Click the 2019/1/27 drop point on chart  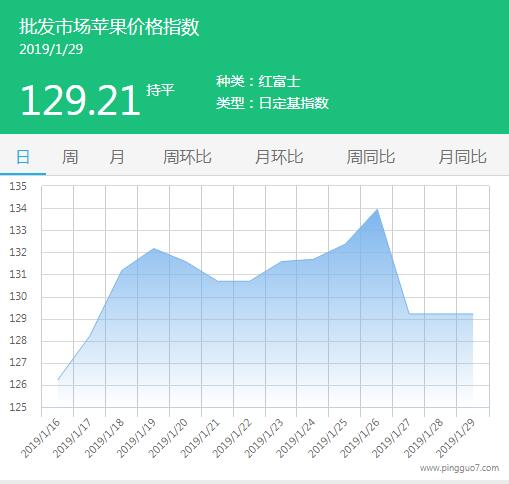(409, 314)
